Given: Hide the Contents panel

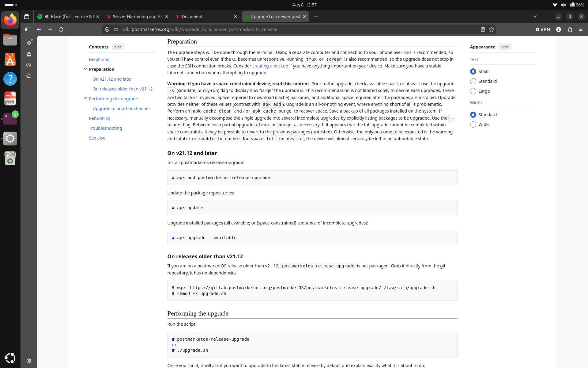Looking at the screenshot, I should 118,47.
